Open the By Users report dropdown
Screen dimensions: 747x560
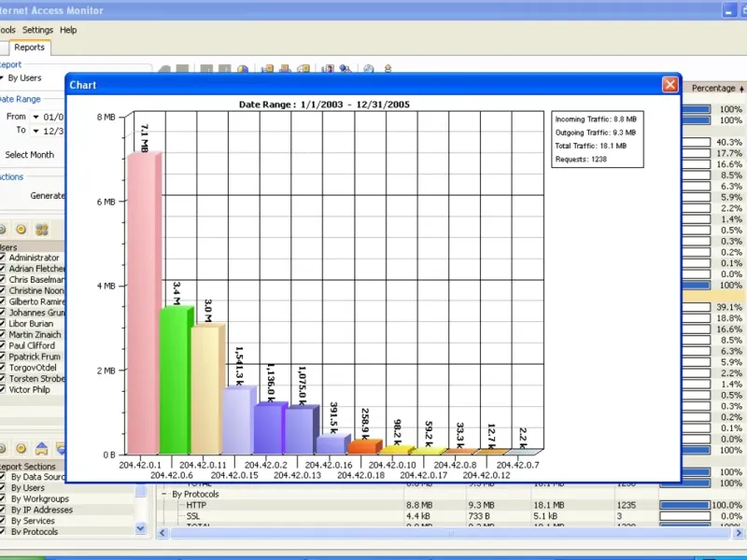coord(2,78)
